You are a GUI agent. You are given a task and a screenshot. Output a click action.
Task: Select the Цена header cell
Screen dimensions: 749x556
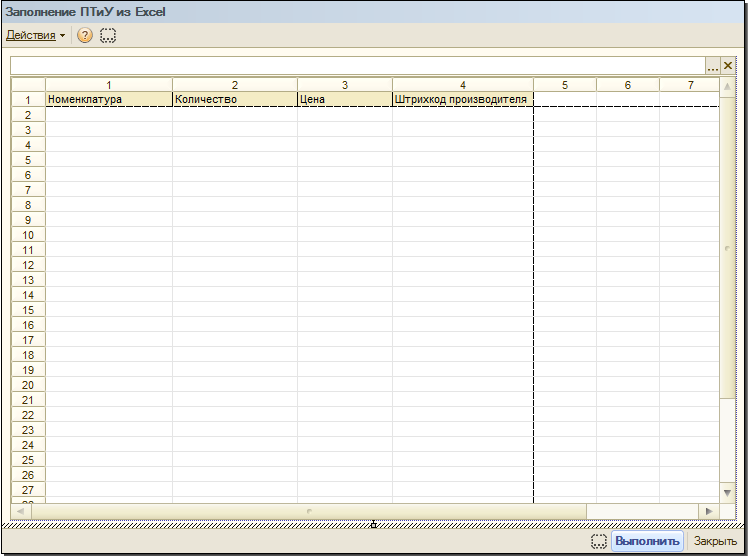pyautogui.click(x=344, y=99)
